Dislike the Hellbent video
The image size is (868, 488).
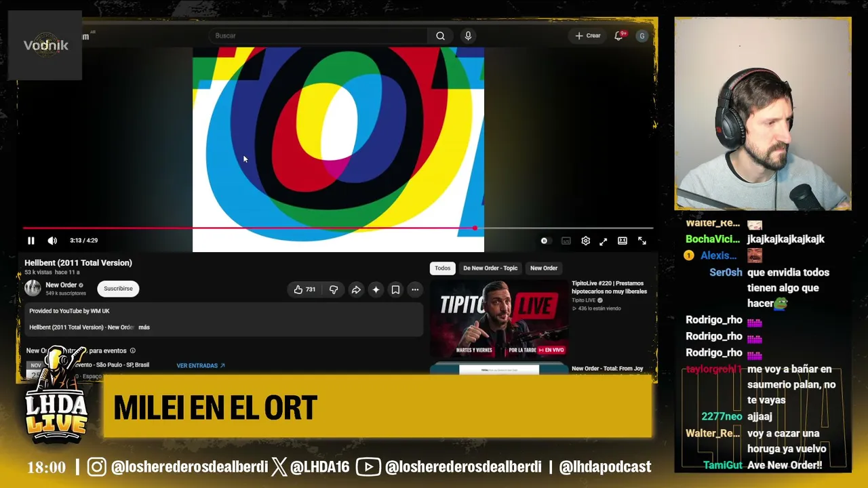334,289
